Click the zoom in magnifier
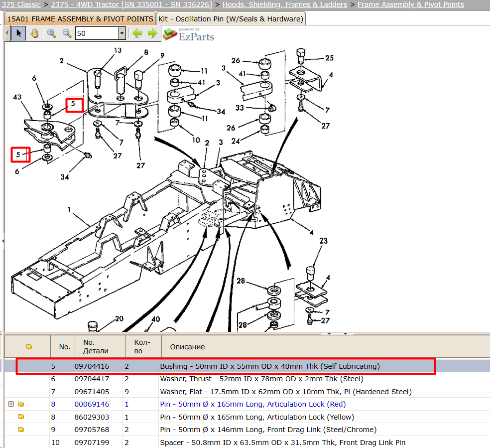The image size is (490, 448). 51,33
